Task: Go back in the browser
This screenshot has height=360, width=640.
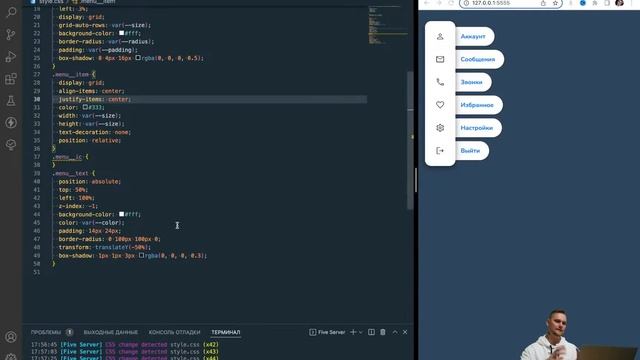Action: (x=427, y=3)
